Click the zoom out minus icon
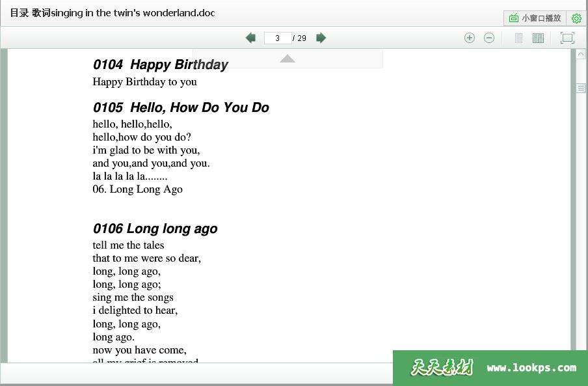This screenshot has width=588, height=386. click(x=489, y=38)
